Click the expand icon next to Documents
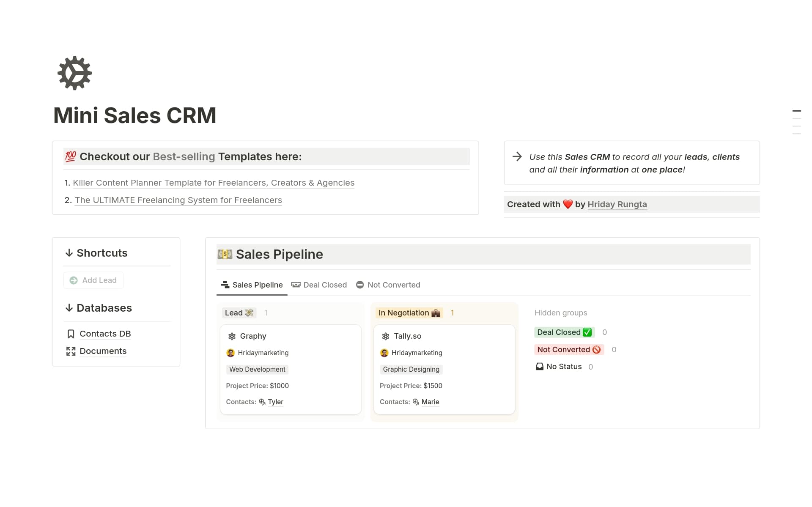Viewport: 812px width, 507px height. click(70, 351)
